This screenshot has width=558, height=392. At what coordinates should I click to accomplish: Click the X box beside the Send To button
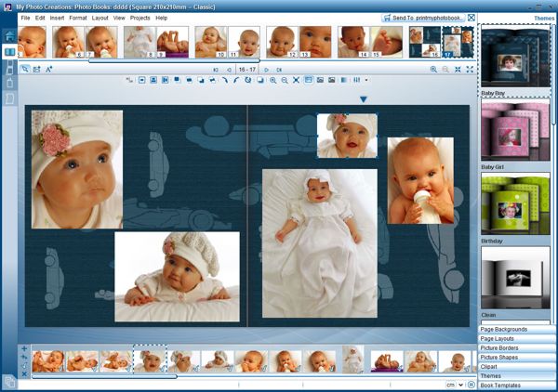471,18
